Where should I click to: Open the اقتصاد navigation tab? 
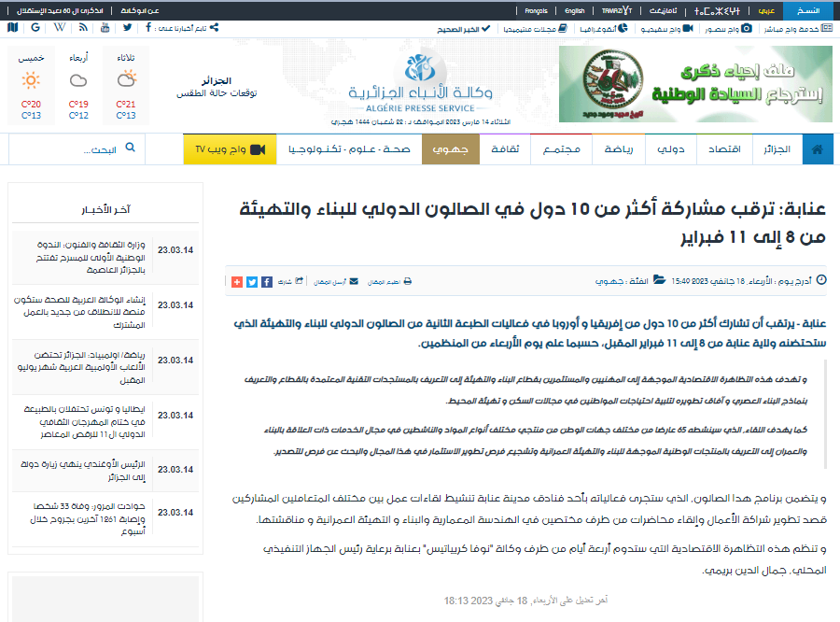[724, 149]
